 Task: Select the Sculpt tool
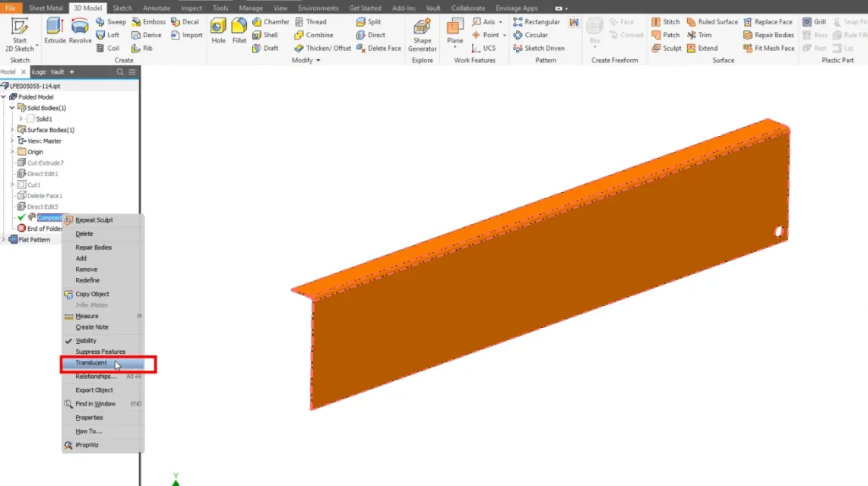[x=667, y=48]
